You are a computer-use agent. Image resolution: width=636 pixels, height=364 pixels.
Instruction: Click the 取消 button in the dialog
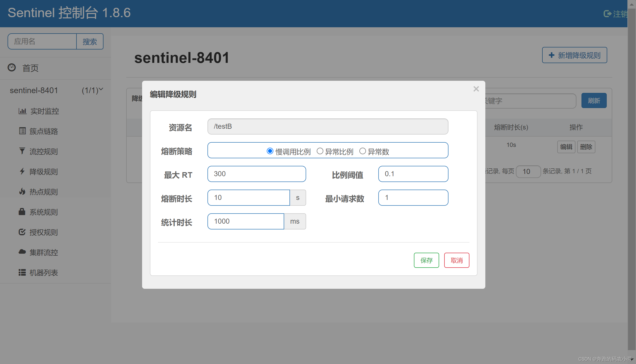(457, 260)
